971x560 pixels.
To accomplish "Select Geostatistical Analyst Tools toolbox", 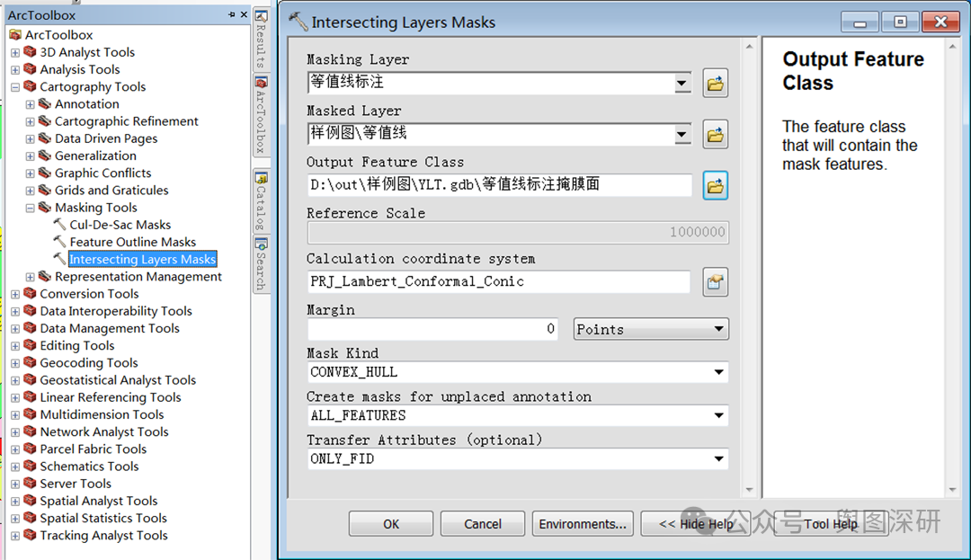I will (x=118, y=380).
